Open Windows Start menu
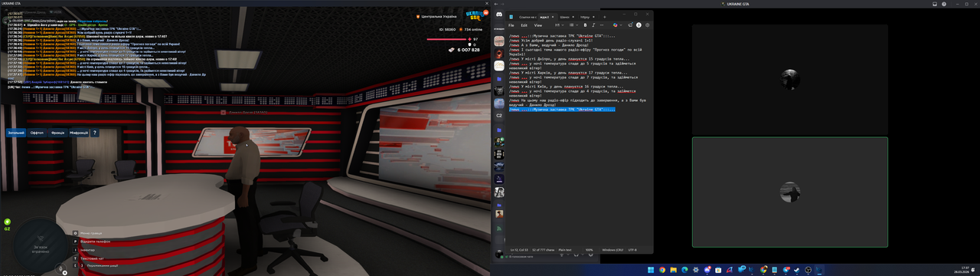The width and height of the screenshot is (980, 276). (651, 270)
